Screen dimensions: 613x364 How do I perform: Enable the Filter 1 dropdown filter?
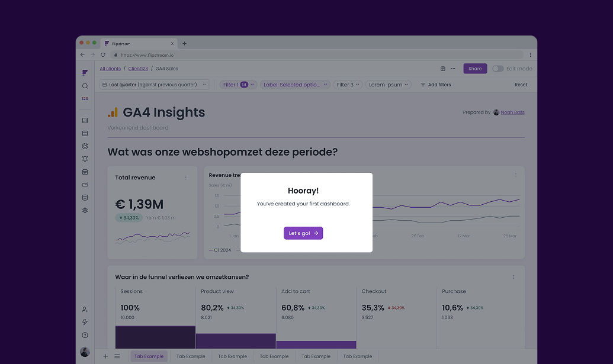point(238,85)
